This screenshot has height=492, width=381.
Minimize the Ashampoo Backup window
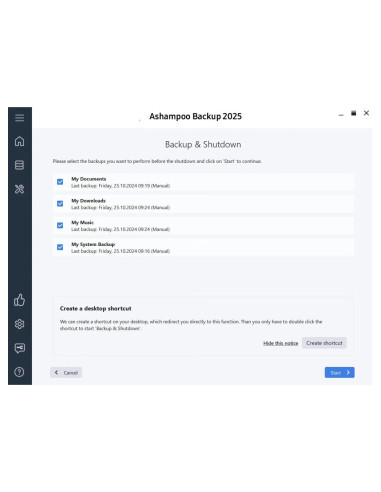(341, 114)
